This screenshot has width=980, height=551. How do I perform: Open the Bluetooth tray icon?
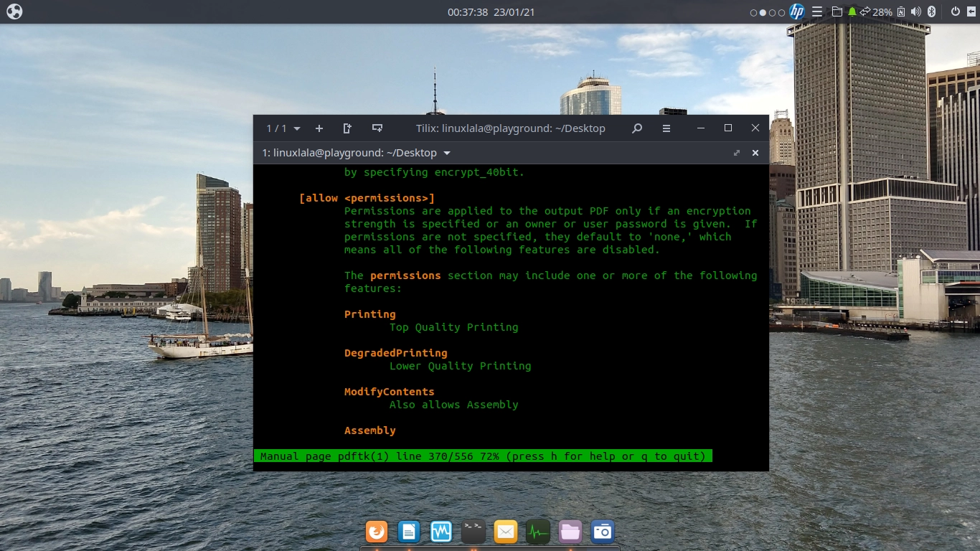pos(932,12)
